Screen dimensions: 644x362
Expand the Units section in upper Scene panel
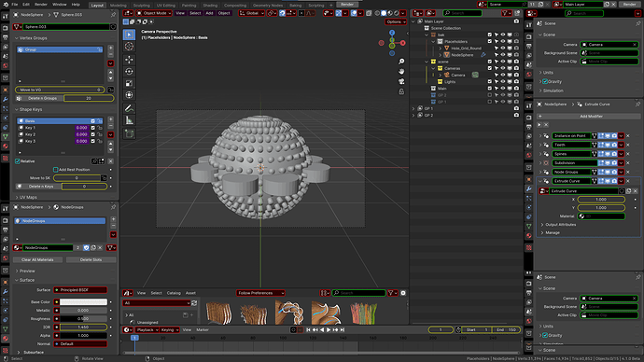tap(548, 73)
